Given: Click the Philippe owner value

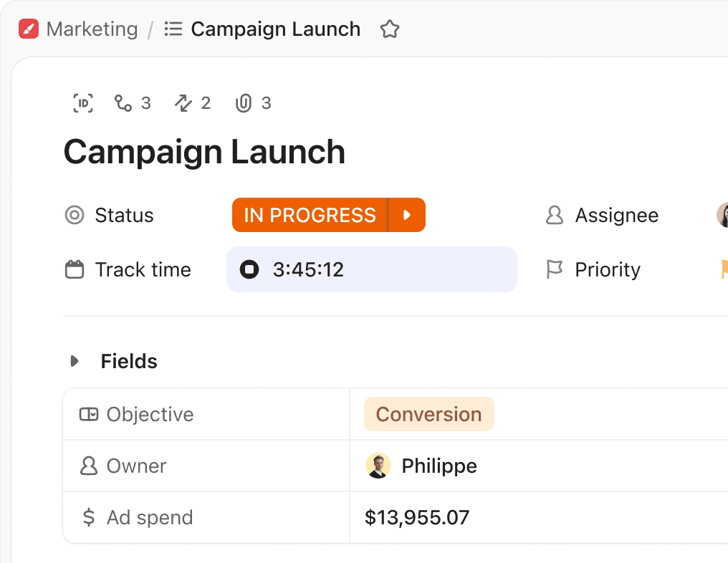Looking at the screenshot, I should point(421,466).
